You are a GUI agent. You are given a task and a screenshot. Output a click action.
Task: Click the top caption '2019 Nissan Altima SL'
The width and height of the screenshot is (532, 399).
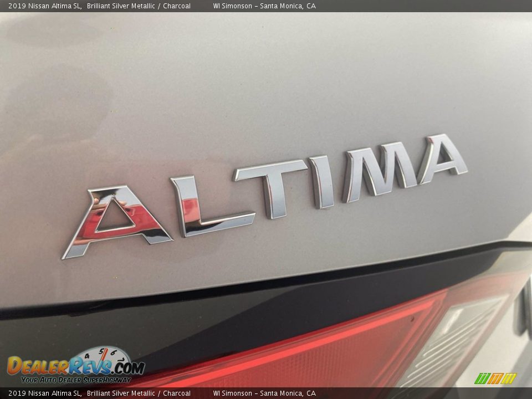tap(44, 6)
